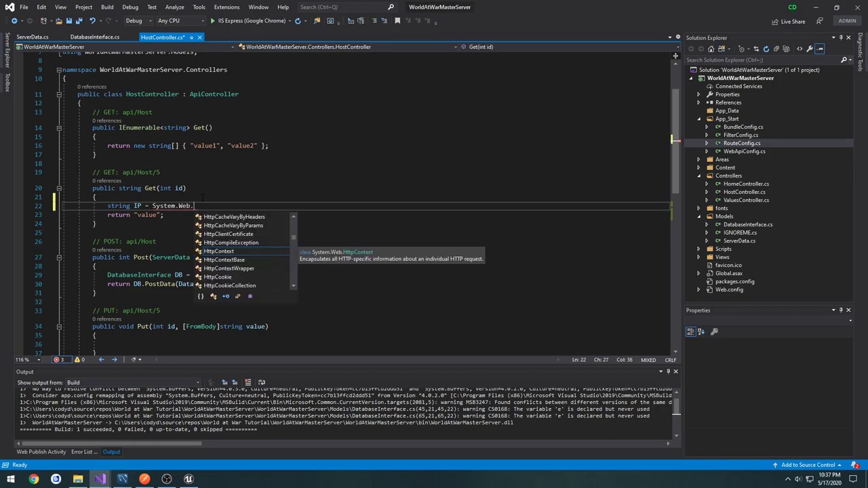868x488 pixels.
Task: Click the Clear All icon in Output toolbar
Action: 248,383
